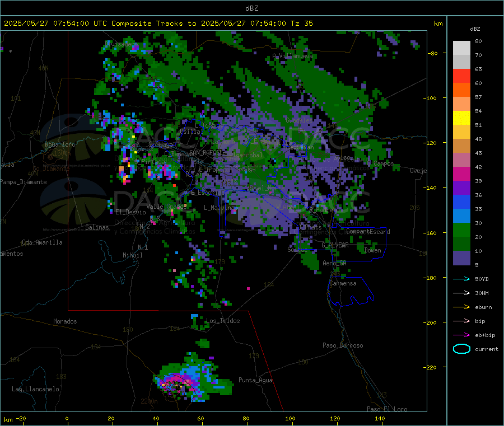Click the 'Punta_Agua' place label
Image resolution: width=504 pixels, height=426 pixels.
click(x=255, y=380)
